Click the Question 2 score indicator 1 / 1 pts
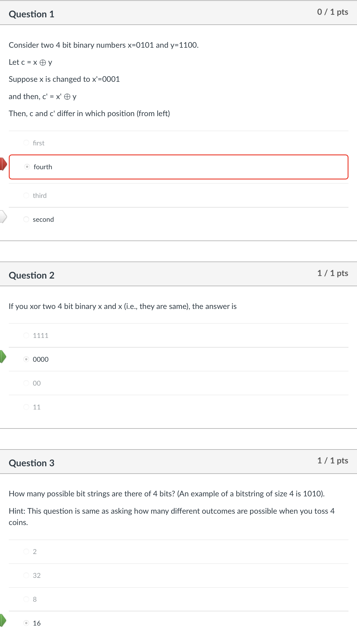Image resolution: width=357 pixels, height=644 pixels. tap(333, 273)
